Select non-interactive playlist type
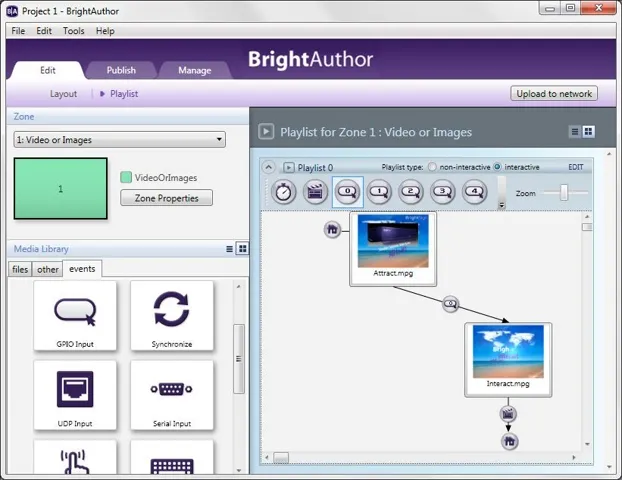 [432, 167]
